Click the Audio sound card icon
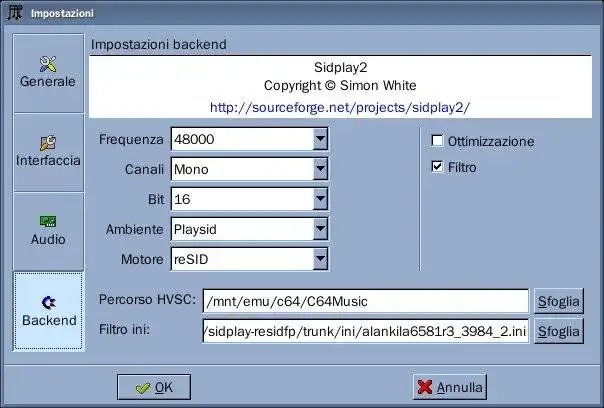This screenshot has width=604, height=408. pyautogui.click(x=48, y=222)
